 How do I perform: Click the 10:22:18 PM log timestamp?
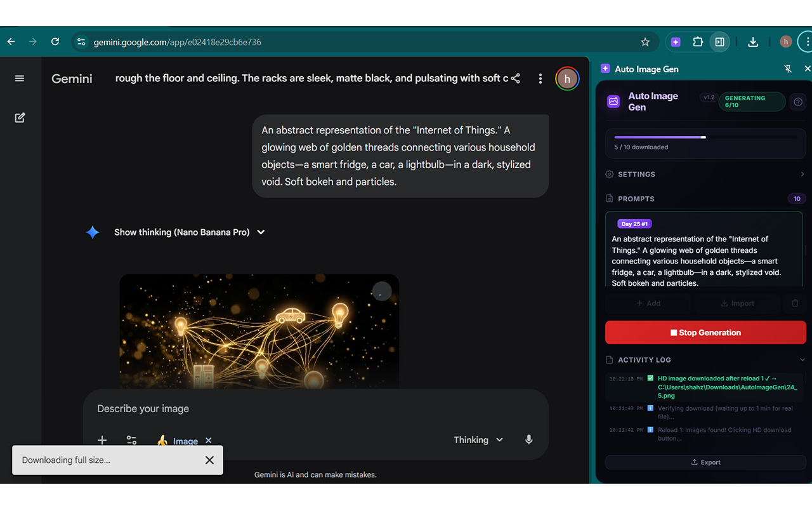(625, 379)
